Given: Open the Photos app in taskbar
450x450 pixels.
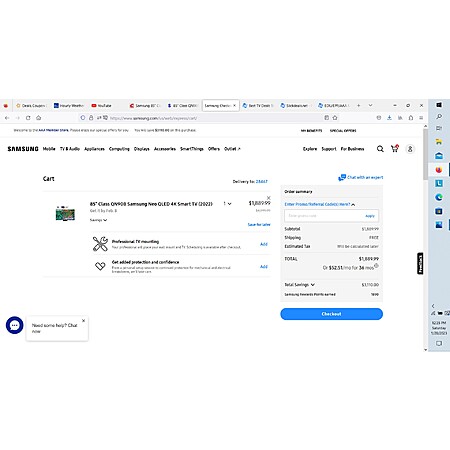Looking at the screenshot, I should pyautogui.click(x=439, y=225).
